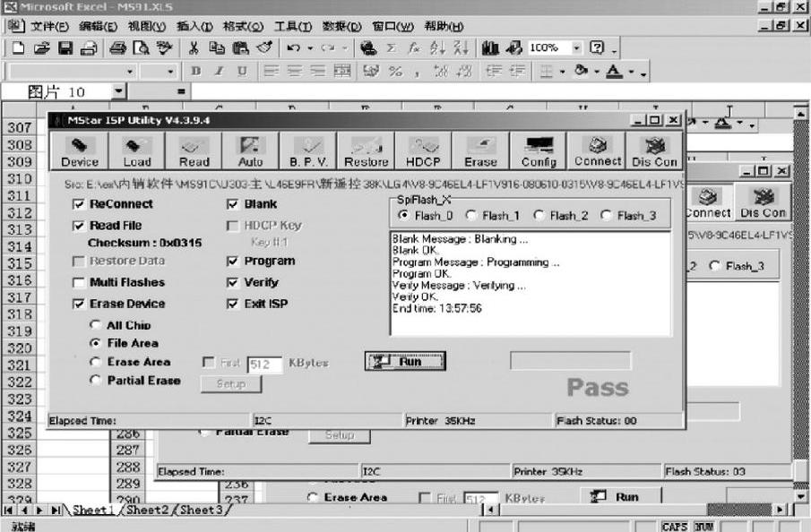811x532 pixels.
Task: Create a new workbook from Excel's toolbar
Action: click(18, 48)
